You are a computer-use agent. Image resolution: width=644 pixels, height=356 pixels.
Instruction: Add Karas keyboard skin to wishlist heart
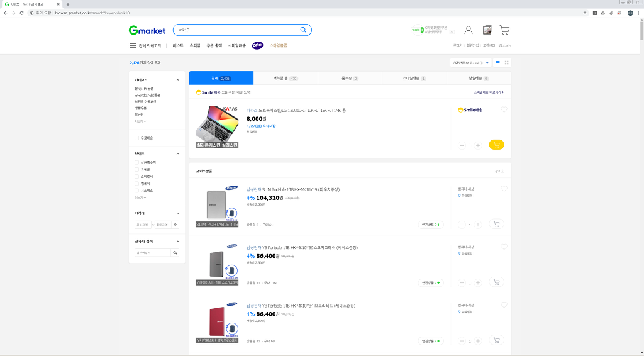504,109
